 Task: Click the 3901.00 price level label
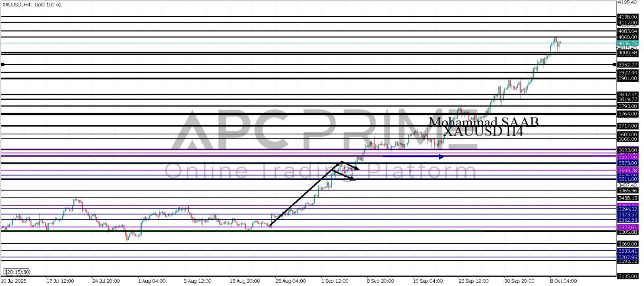click(627, 78)
